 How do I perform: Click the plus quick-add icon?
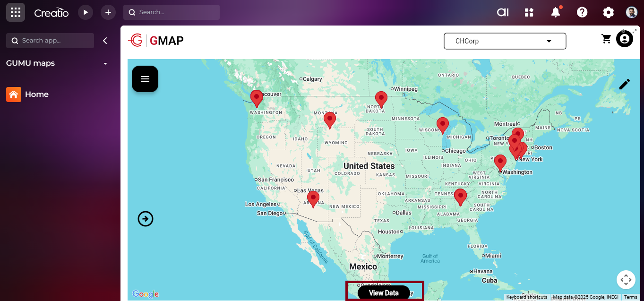[108, 12]
